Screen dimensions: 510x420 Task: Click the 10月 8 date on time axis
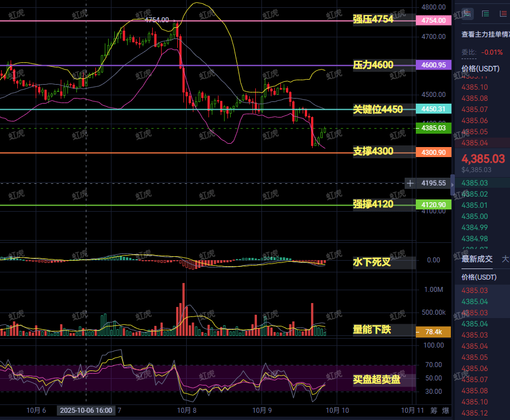[187, 411]
